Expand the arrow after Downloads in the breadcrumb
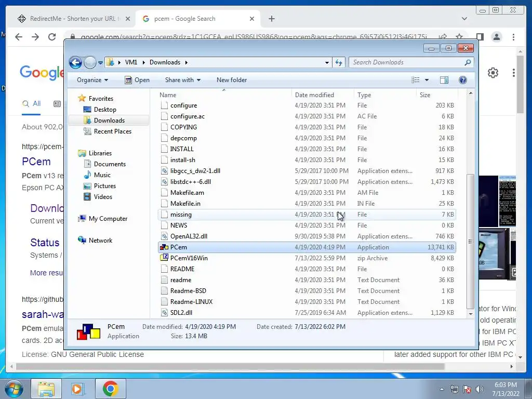The width and height of the screenshot is (532, 399). (187, 62)
